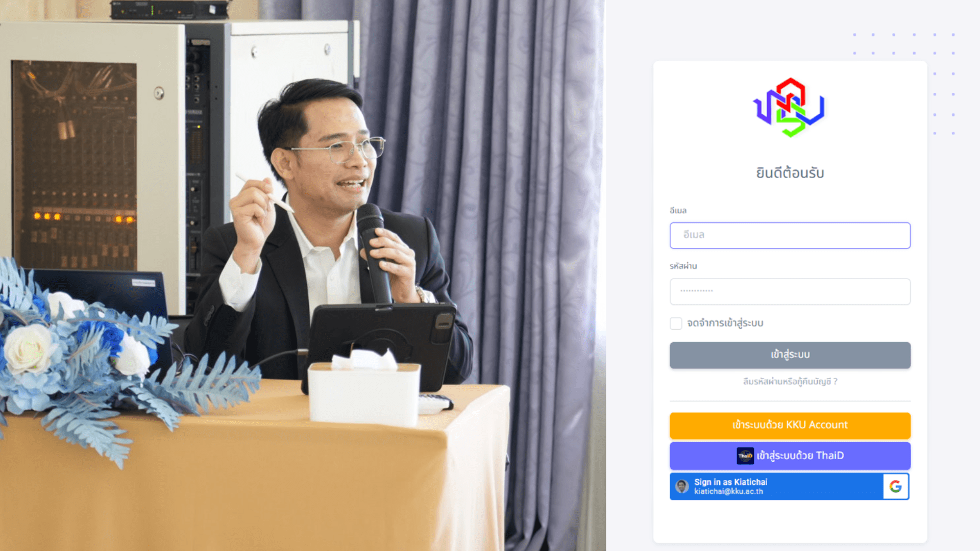This screenshot has height=551, width=980.
Task: Sign in with the orange KKU Account button
Action: 790,425
